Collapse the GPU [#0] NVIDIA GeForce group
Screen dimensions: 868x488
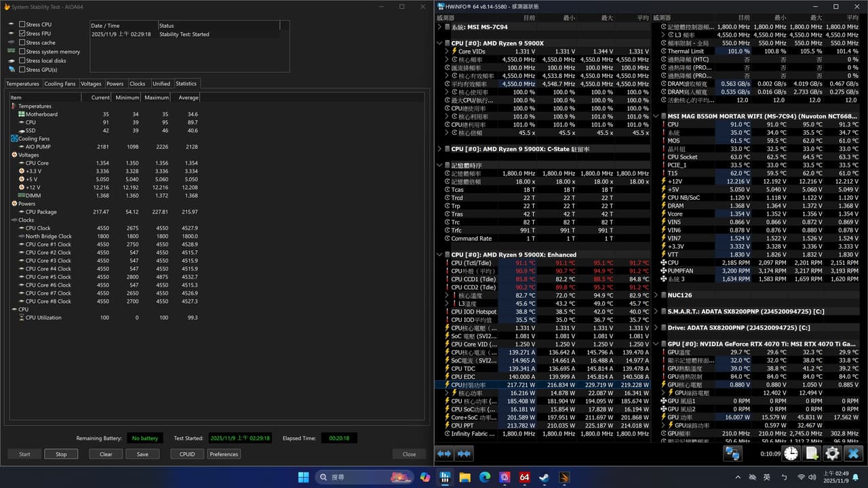pos(655,344)
